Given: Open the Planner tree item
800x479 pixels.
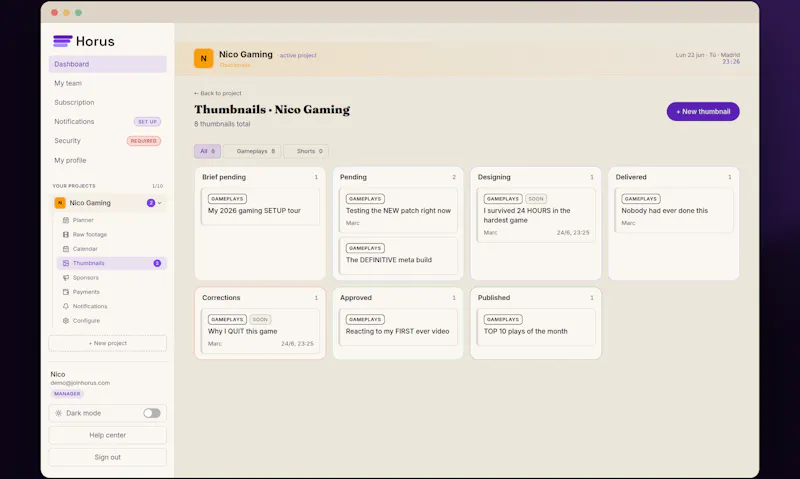Looking at the screenshot, I should [112, 220].
